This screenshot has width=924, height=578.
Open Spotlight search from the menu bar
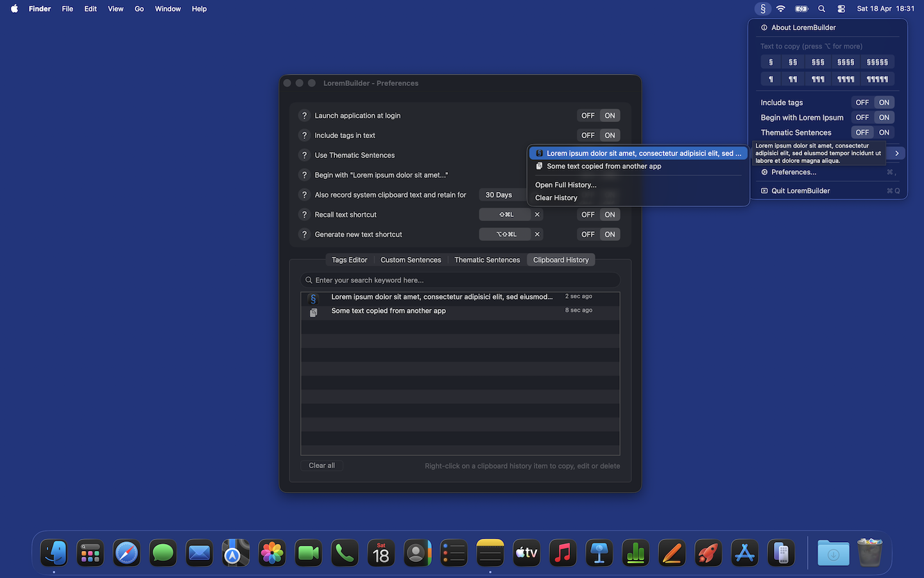click(x=821, y=8)
